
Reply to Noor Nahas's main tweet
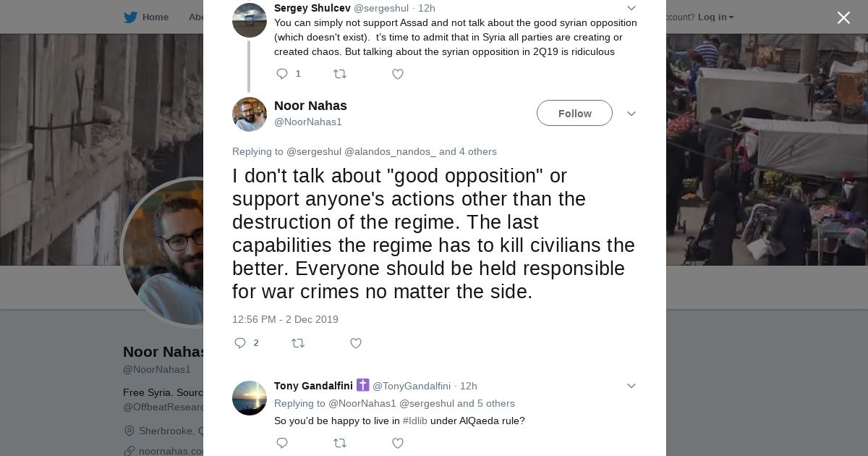tap(241, 343)
